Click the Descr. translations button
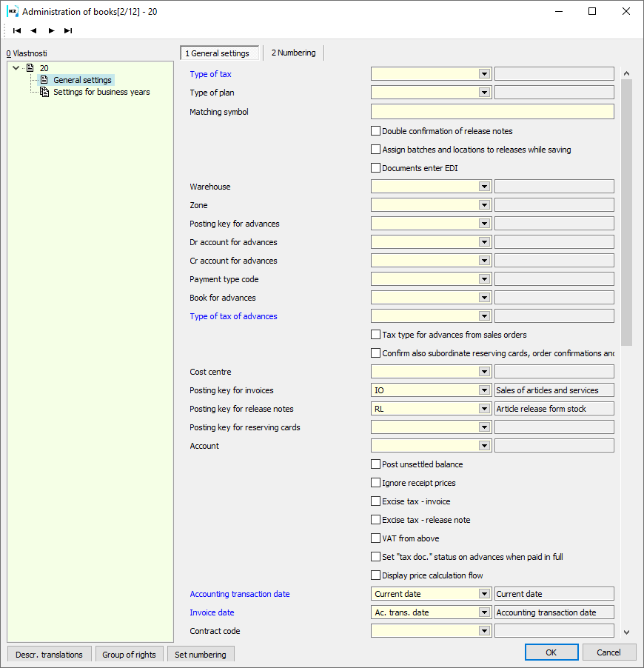 49,655
